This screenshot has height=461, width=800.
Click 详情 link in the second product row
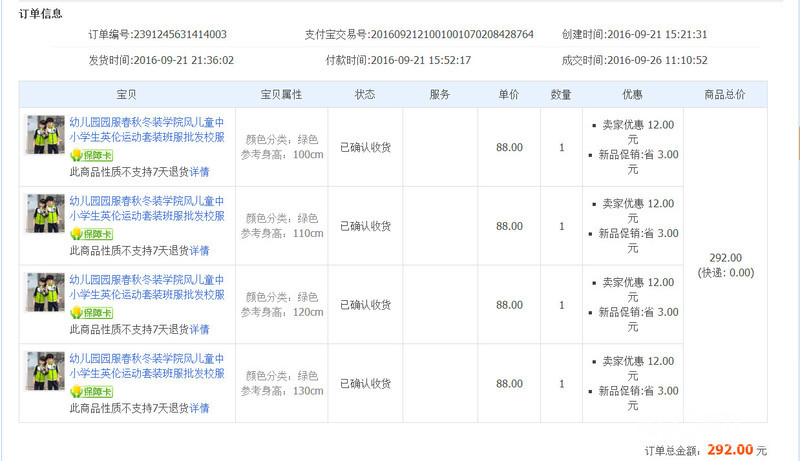click(x=200, y=250)
